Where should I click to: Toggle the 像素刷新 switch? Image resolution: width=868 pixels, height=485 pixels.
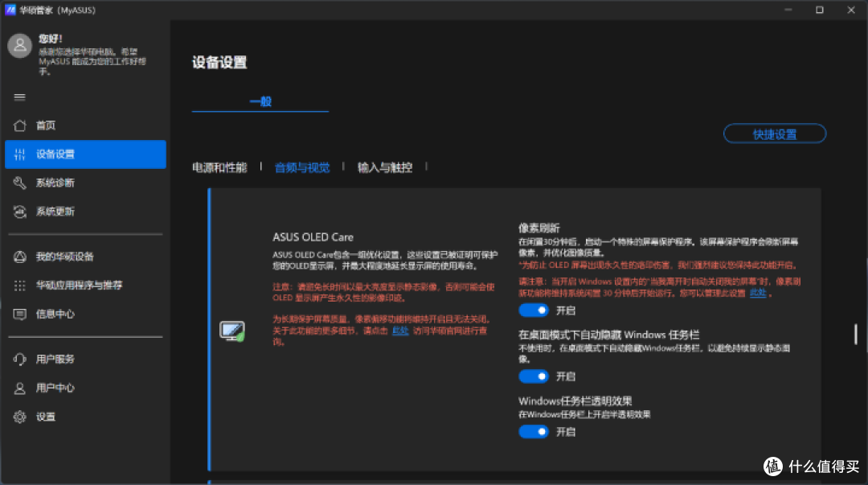533,310
